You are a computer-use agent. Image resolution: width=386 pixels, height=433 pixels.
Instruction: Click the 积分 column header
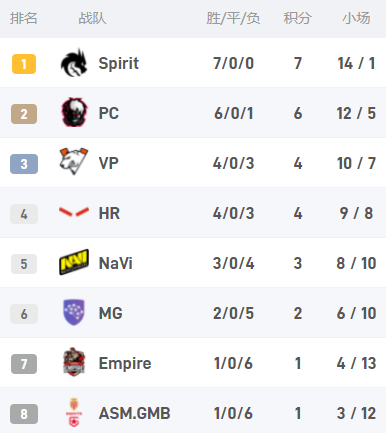[x=298, y=18]
